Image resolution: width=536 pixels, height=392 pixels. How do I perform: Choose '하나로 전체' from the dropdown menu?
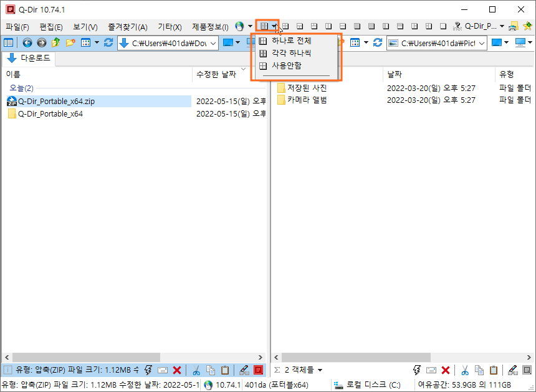[297, 41]
